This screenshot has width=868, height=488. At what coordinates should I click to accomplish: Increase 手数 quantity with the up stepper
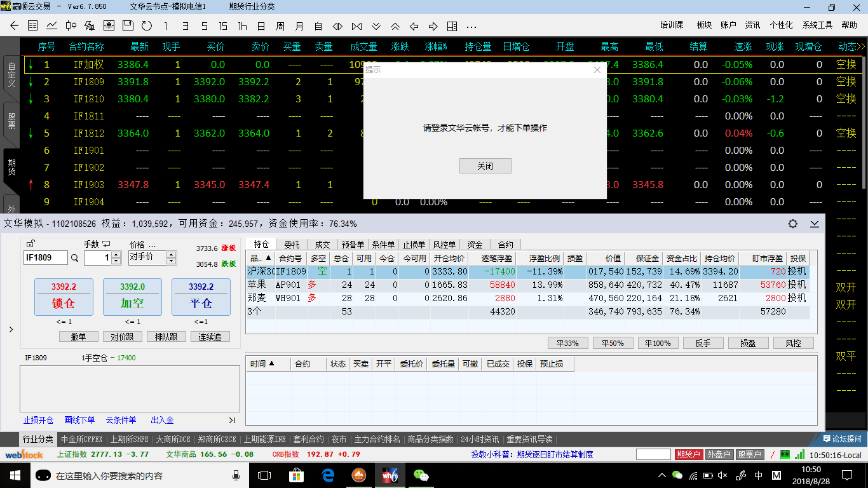tap(116, 255)
